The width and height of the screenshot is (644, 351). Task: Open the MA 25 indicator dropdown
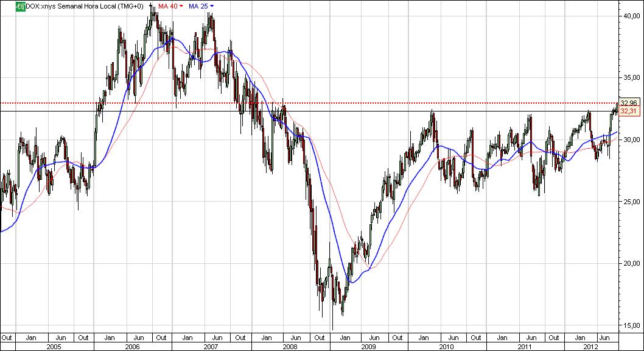click(212, 6)
